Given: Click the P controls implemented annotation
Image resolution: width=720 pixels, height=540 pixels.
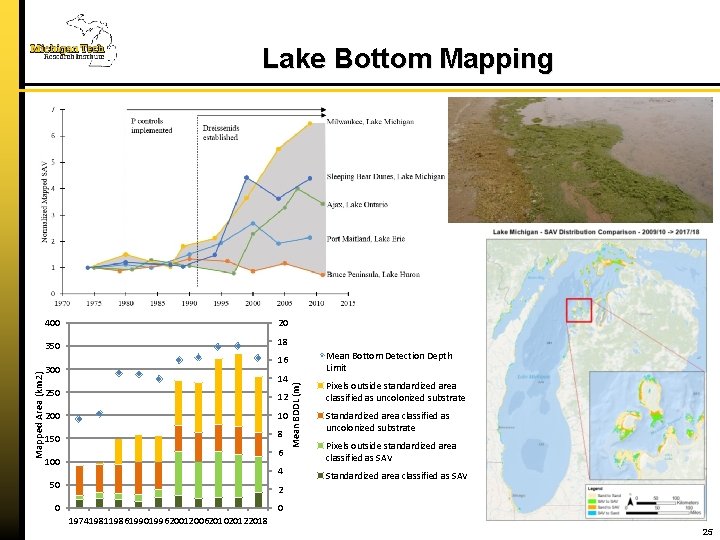Looking at the screenshot, I should (152, 126).
